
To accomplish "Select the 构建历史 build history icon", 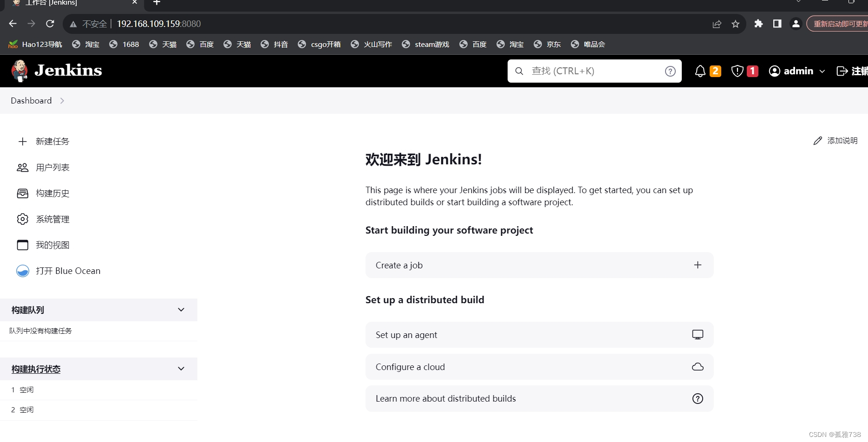I will [x=22, y=193].
